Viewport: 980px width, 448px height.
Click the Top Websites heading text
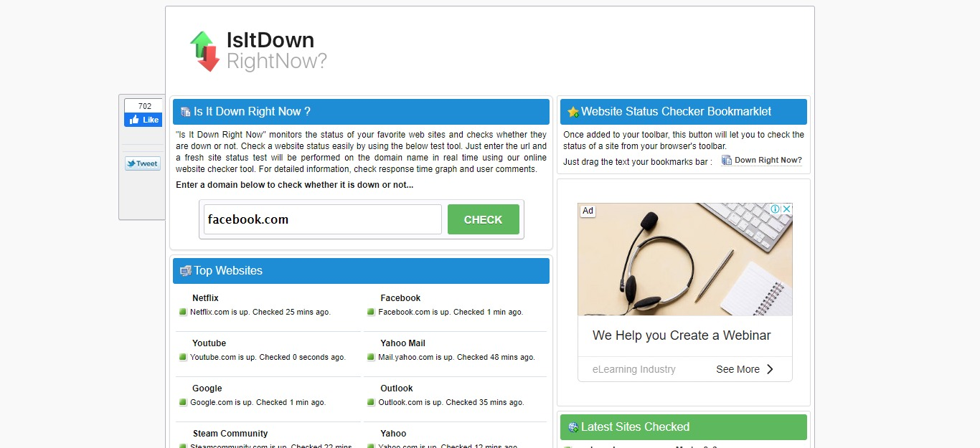pyautogui.click(x=228, y=271)
